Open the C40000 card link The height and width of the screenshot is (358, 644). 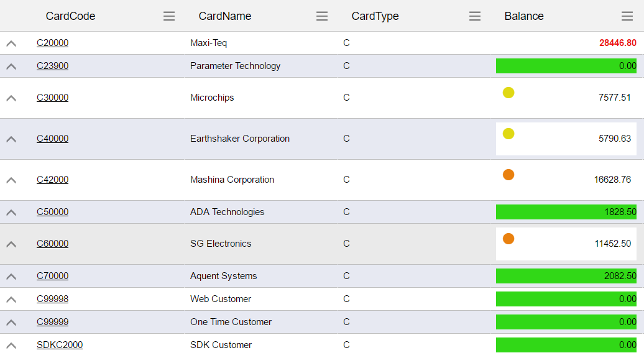pyautogui.click(x=53, y=139)
